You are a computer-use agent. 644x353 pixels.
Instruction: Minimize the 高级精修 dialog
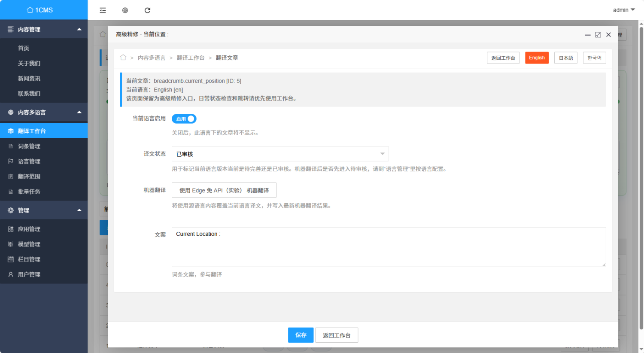[x=588, y=35]
